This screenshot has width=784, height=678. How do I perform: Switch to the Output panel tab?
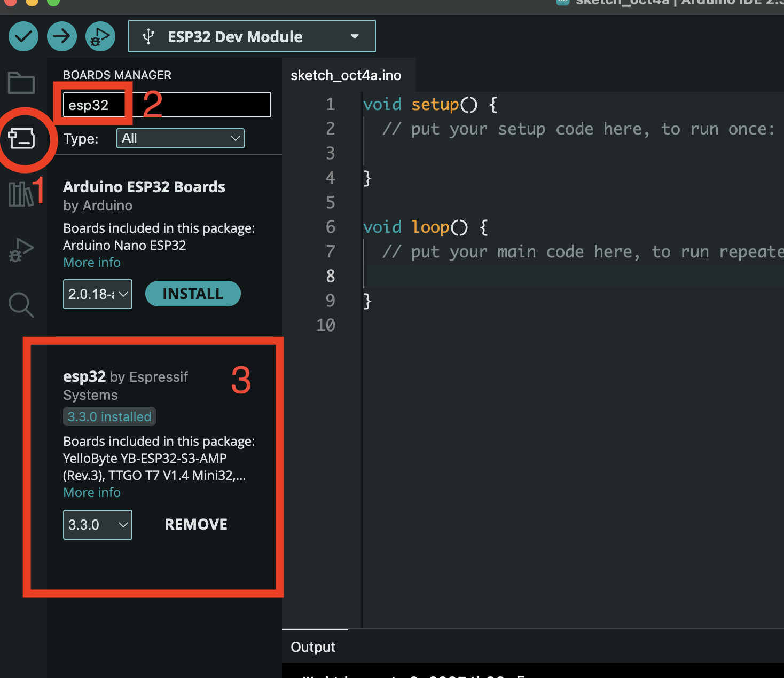pos(313,647)
